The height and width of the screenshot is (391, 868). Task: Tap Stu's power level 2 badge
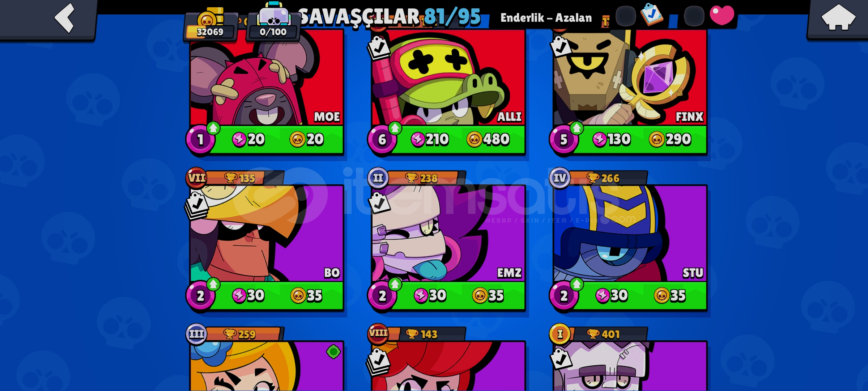[563, 296]
